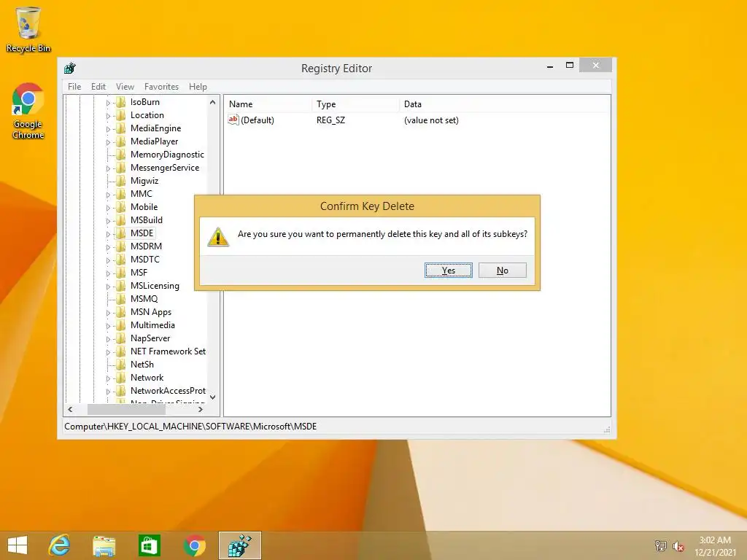
Task: Launch Internet Explorer from the taskbar
Action: [60, 545]
